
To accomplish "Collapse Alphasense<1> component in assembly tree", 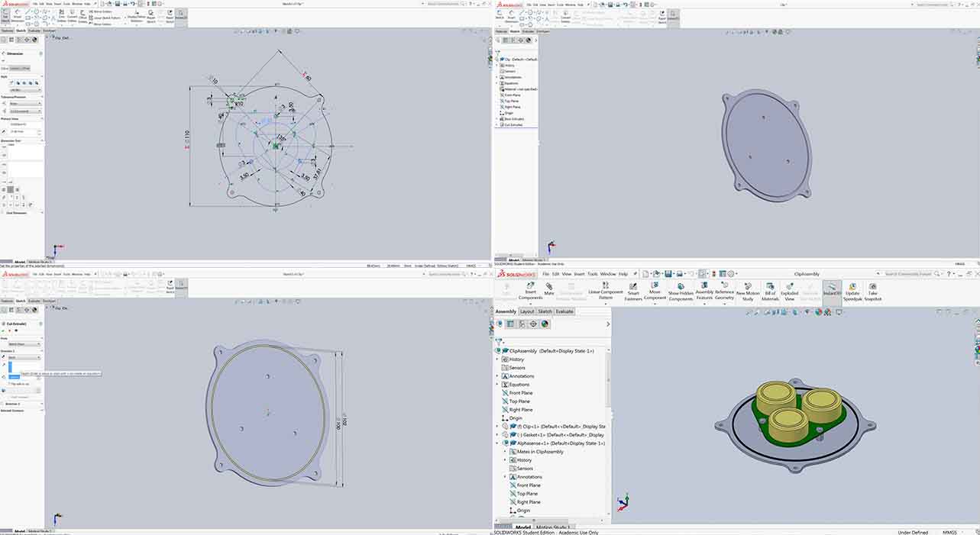I will click(x=497, y=443).
